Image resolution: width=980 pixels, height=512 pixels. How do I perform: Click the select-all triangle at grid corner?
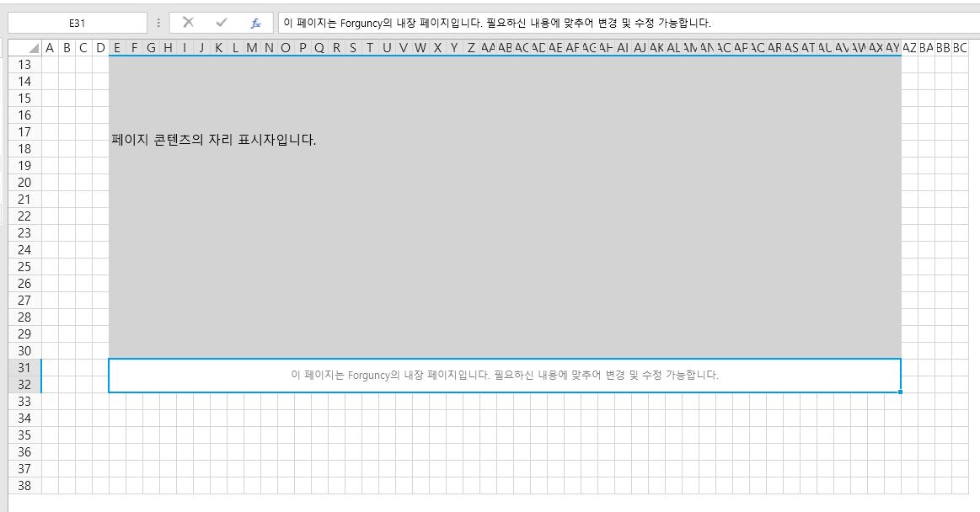[33, 48]
